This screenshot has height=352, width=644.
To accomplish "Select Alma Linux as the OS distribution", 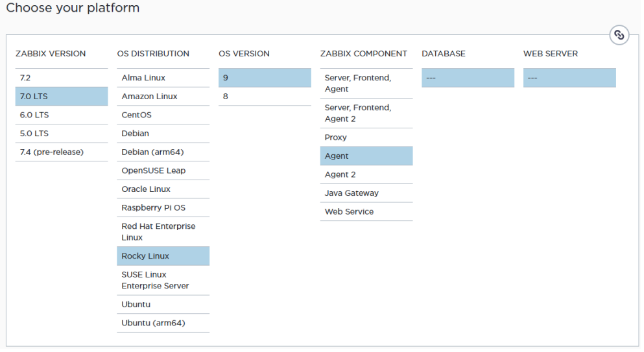I will pyautogui.click(x=163, y=78).
